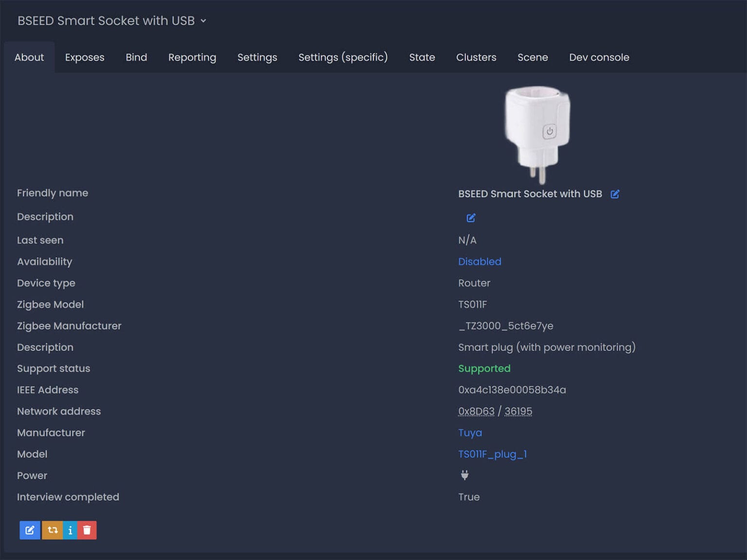Edit the friendly name with the pencil icon
Image resolution: width=747 pixels, height=560 pixels.
pos(615,193)
